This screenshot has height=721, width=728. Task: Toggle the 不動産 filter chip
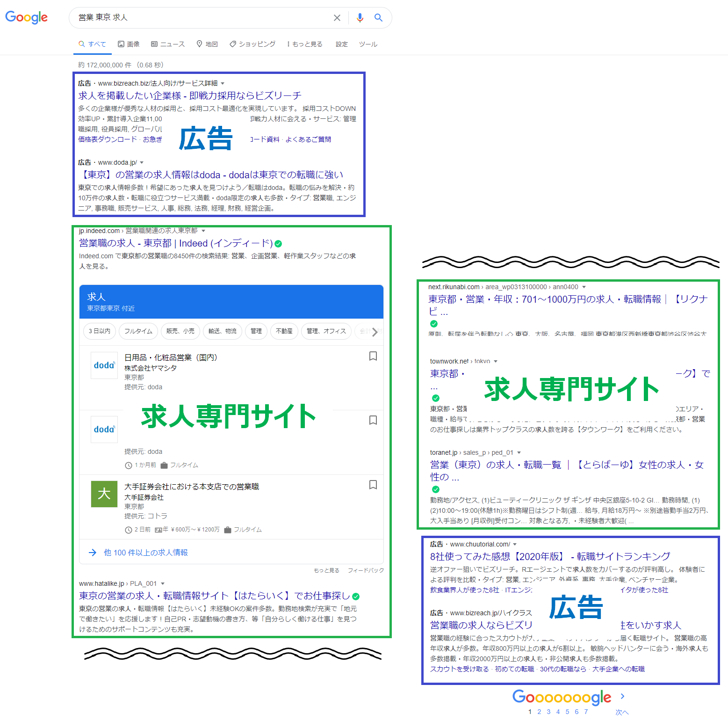[x=284, y=331]
